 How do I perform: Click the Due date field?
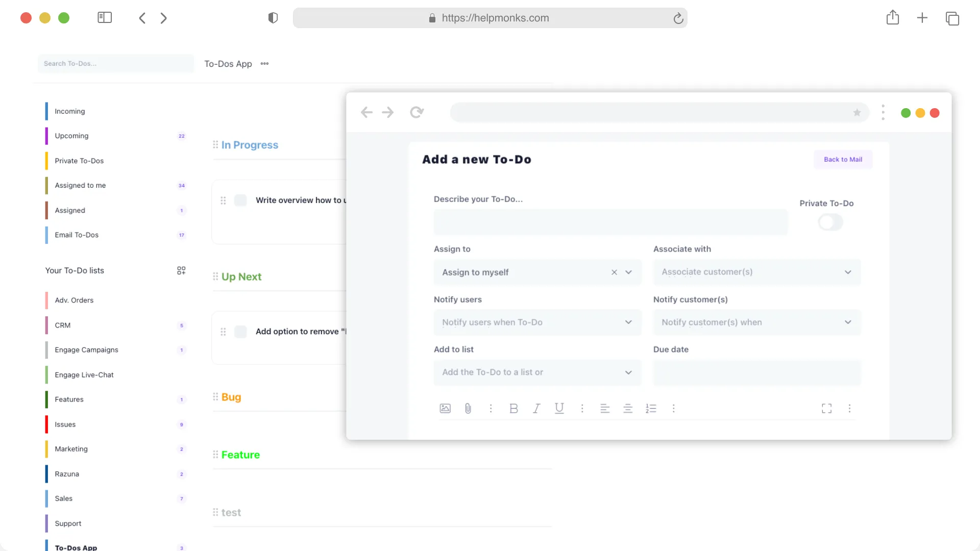(x=757, y=372)
